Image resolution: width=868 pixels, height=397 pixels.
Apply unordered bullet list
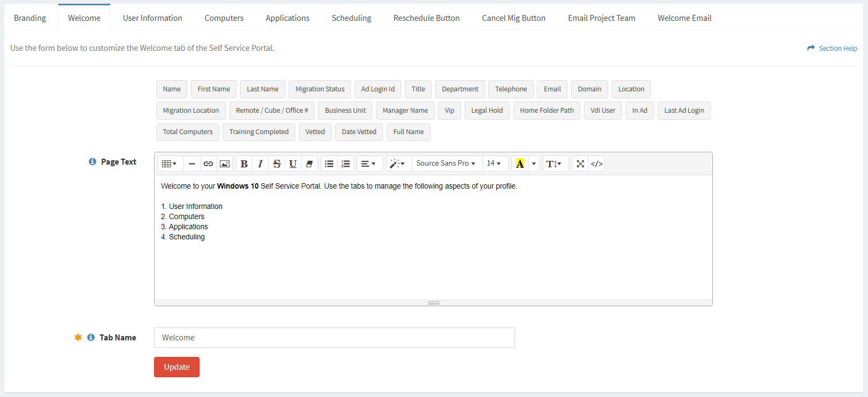[329, 164]
